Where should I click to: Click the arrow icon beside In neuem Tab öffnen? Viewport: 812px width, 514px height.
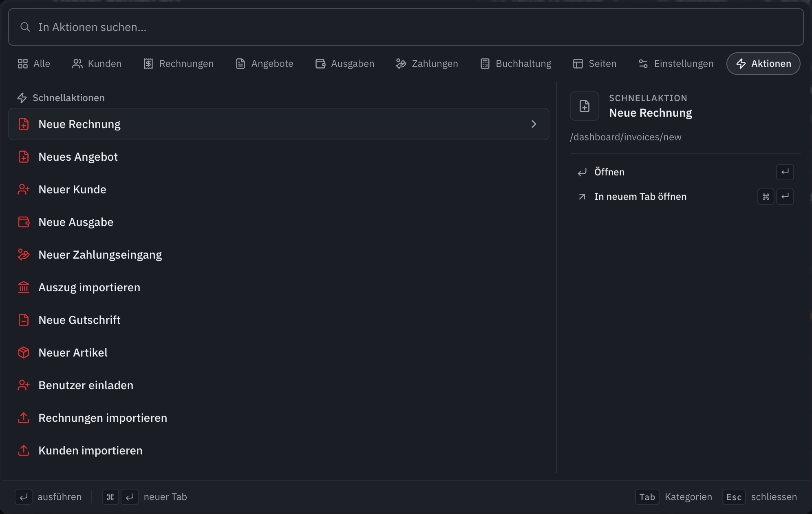click(x=582, y=197)
